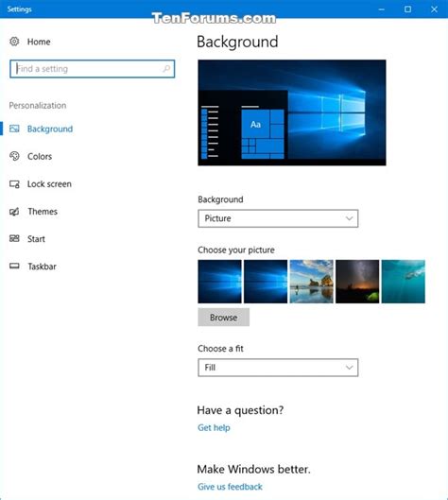448x500 pixels.
Task: Open the Home settings page
Action: (x=39, y=42)
